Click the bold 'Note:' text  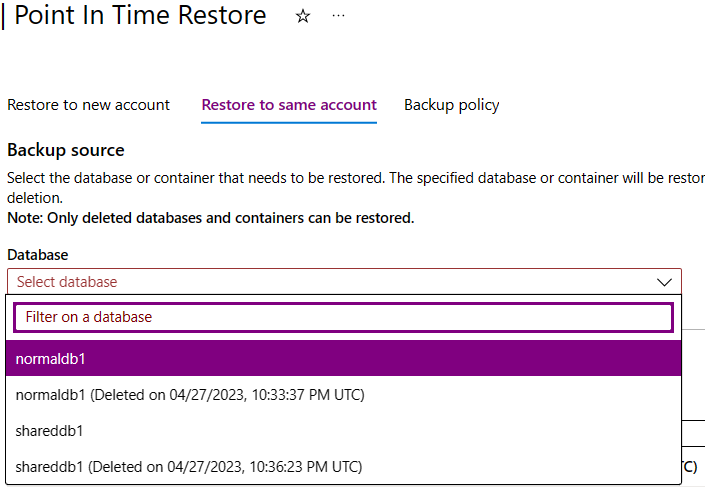pos(25,217)
